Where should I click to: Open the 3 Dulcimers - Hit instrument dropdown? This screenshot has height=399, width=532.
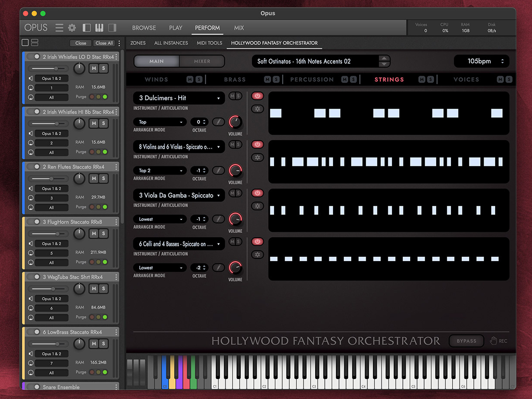click(x=179, y=98)
